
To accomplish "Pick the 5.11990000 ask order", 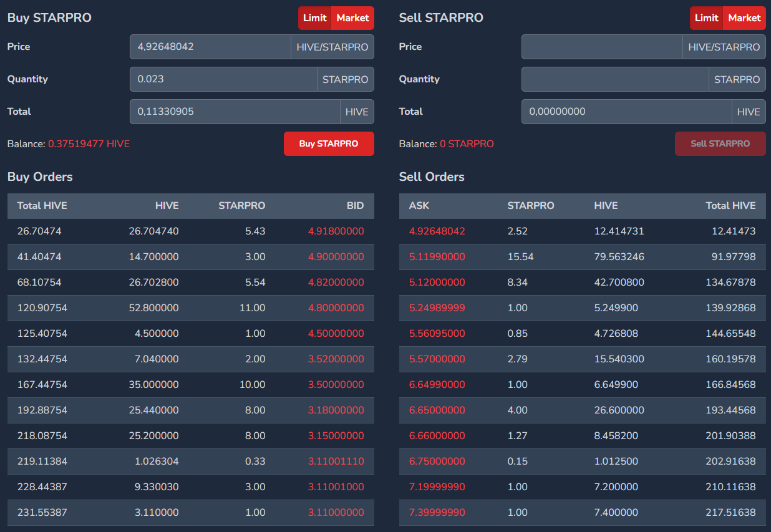I will (437, 257).
